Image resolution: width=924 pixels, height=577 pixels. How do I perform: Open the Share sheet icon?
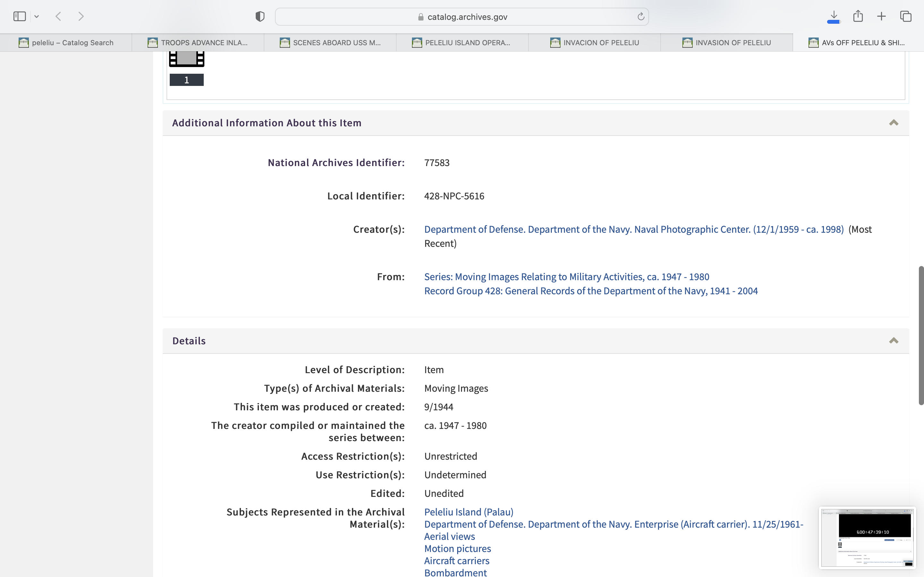(x=858, y=16)
